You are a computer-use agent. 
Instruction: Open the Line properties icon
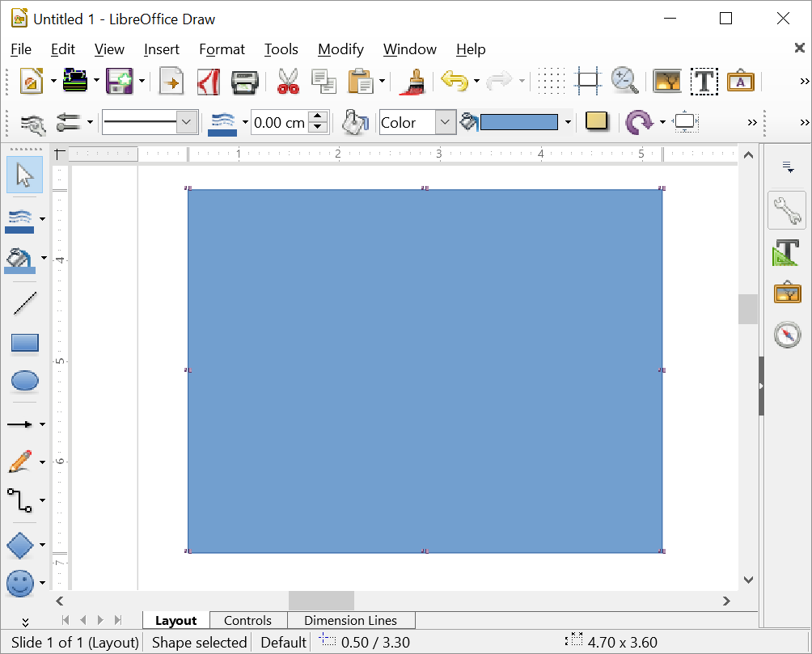click(32, 123)
